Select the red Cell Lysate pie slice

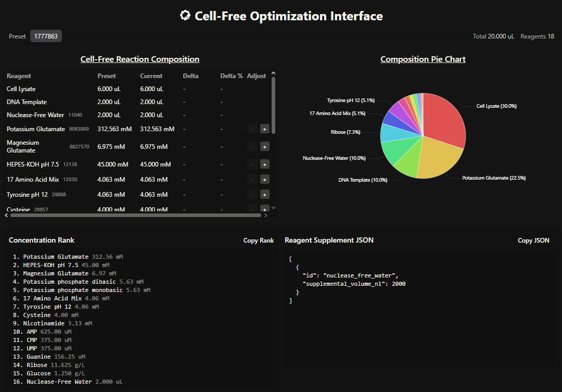click(445, 118)
